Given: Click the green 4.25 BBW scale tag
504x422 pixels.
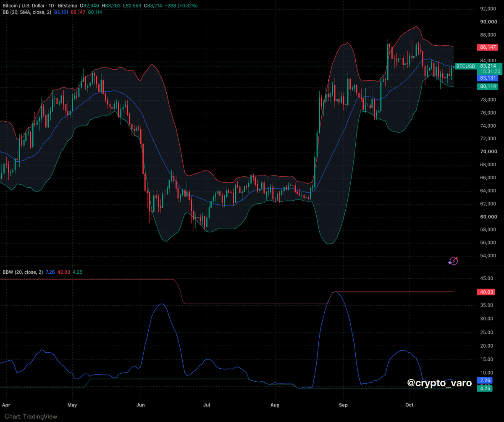Looking at the screenshot, I should click(485, 389).
